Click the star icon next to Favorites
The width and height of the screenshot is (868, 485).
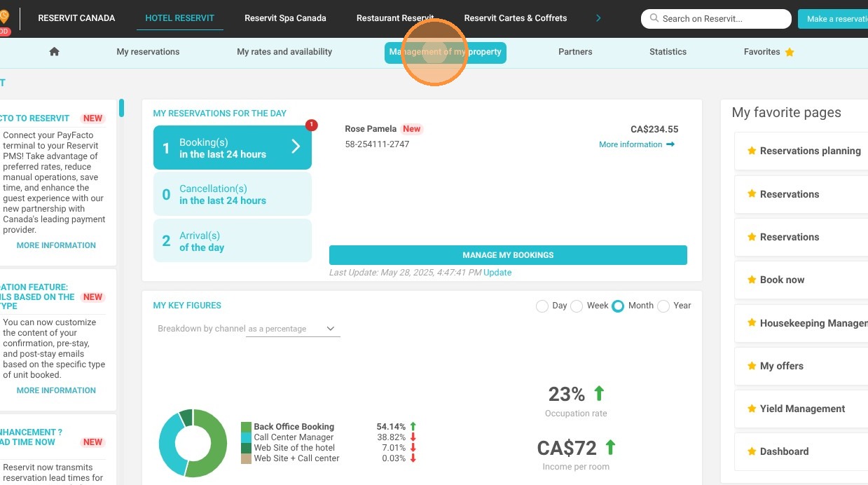pos(790,52)
